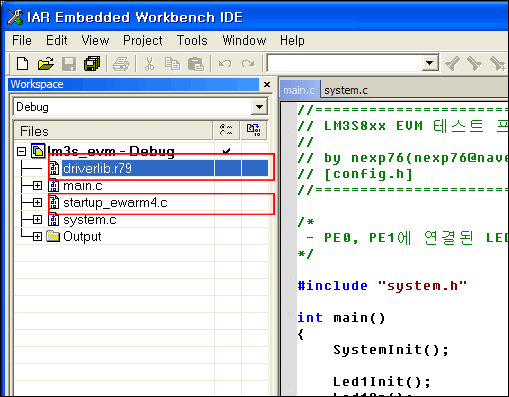Open the Edit menu

(x=57, y=41)
